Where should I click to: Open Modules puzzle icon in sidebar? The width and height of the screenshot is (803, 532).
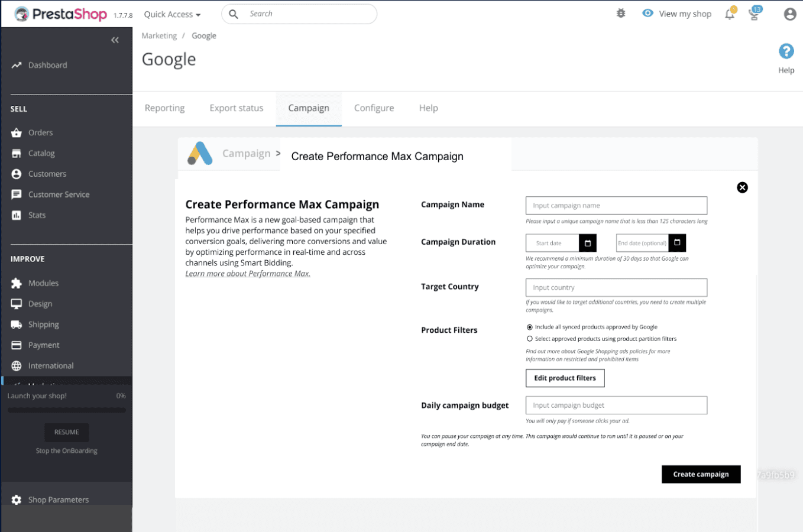(x=17, y=283)
